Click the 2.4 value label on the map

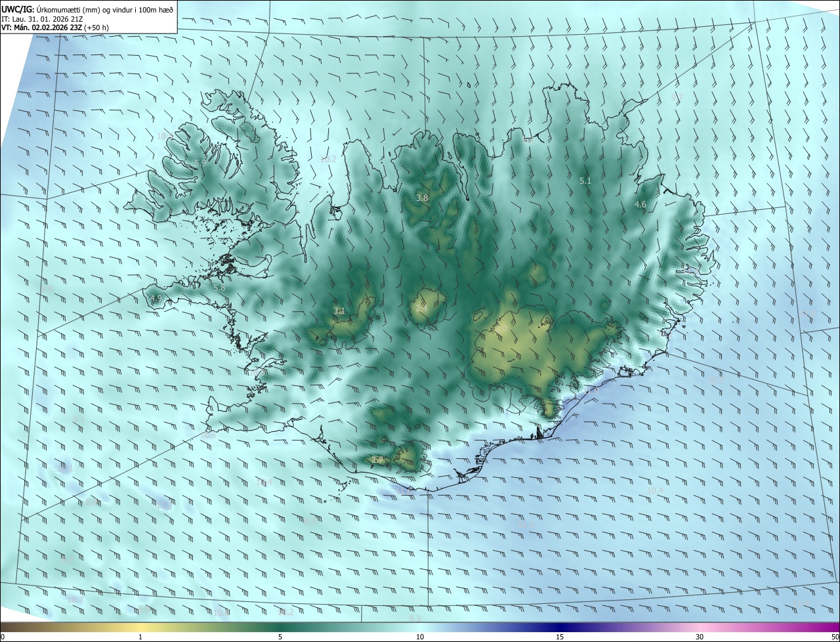point(421,307)
